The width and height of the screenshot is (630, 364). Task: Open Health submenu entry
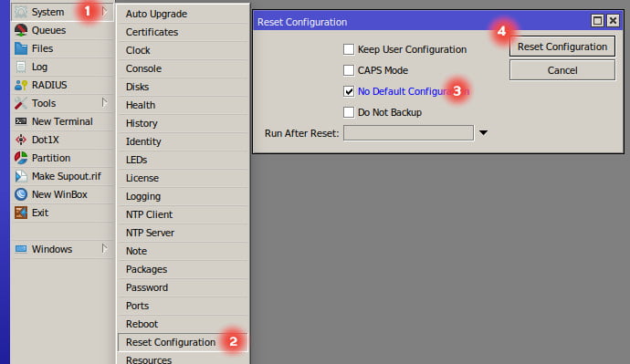coord(184,105)
